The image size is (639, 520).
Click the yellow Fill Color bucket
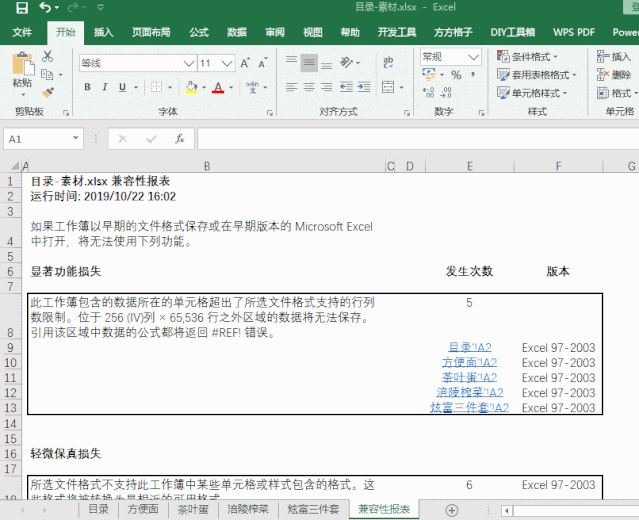191,87
